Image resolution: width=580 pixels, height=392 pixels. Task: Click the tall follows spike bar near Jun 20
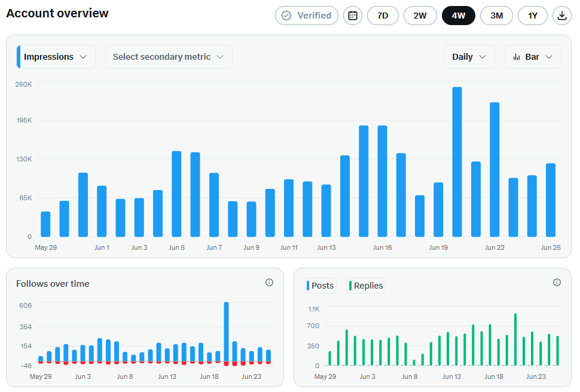[x=227, y=332]
